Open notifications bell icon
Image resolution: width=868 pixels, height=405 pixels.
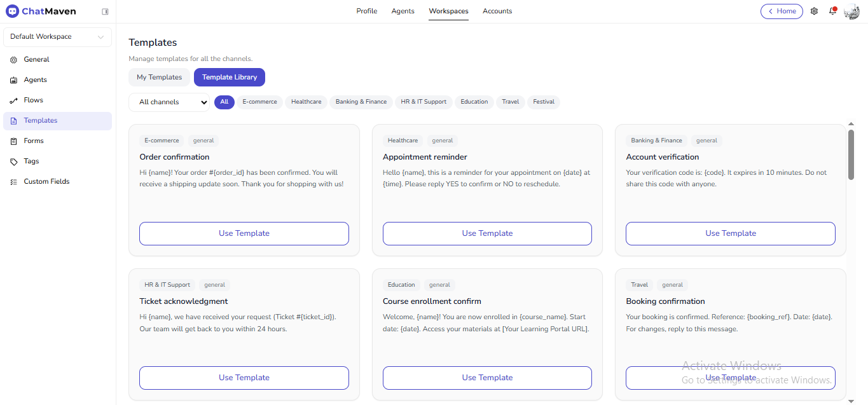[x=832, y=11]
